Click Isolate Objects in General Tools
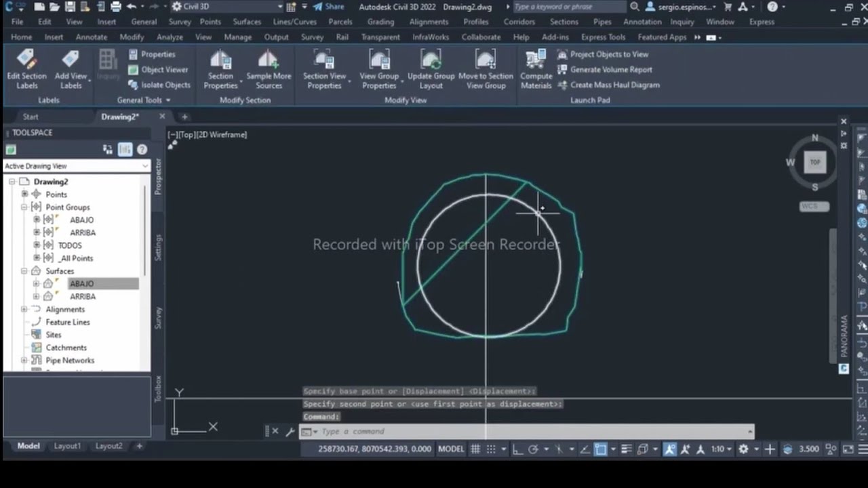 pyautogui.click(x=159, y=85)
